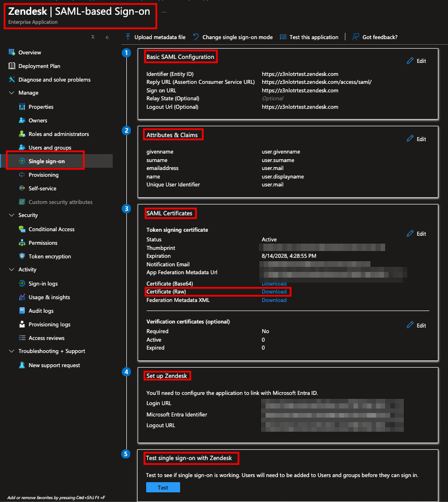The width and height of the screenshot is (448, 502).
Task: Collapse the Troubleshooting + Support chevron
Action: [12, 351]
